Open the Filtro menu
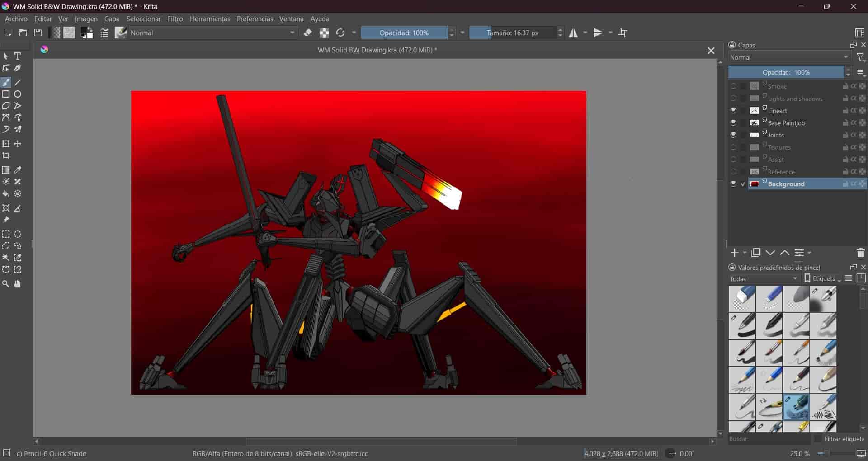Image resolution: width=868 pixels, height=461 pixels. coord(175,19)
